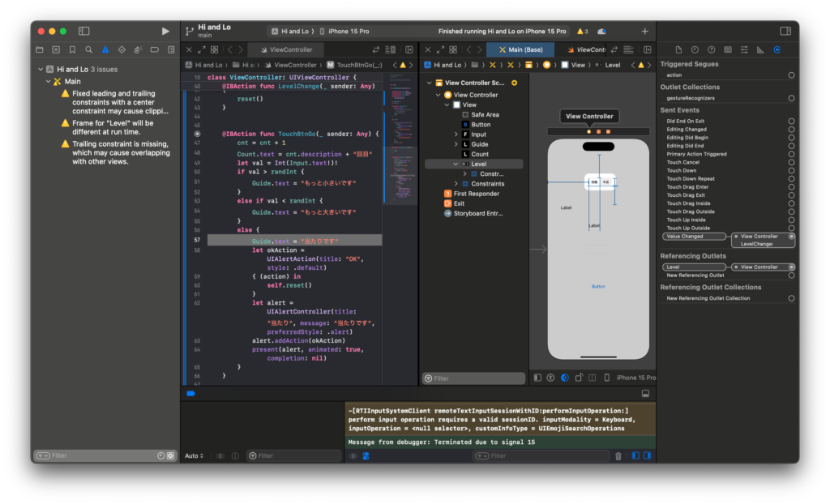The image size is (830, 504).
Task: Select the iPhone 15 Pro run destination
Action: tap(348, 31)
